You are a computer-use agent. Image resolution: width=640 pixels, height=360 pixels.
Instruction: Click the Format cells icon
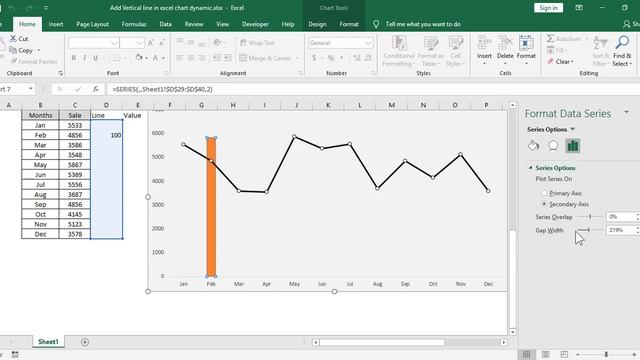point(526,43)
